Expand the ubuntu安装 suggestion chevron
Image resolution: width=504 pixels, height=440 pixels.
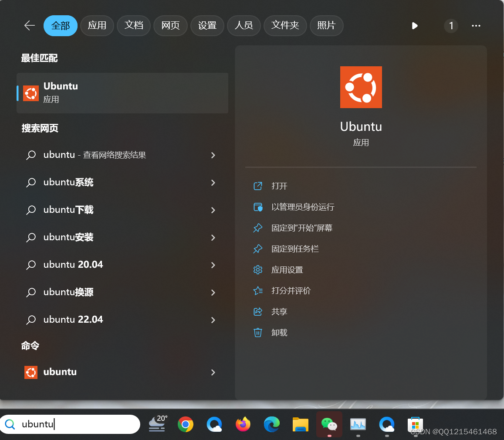(x=213, y=238)
